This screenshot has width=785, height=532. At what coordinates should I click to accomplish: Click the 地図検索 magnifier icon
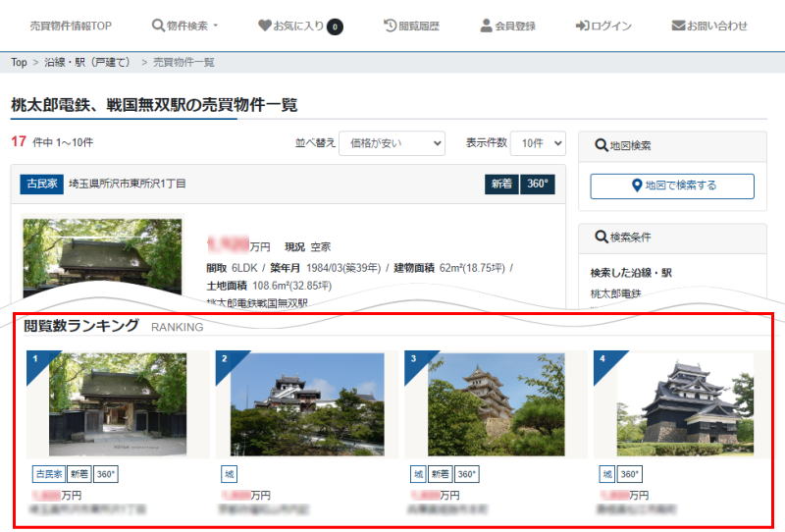[x=601, y=145]
